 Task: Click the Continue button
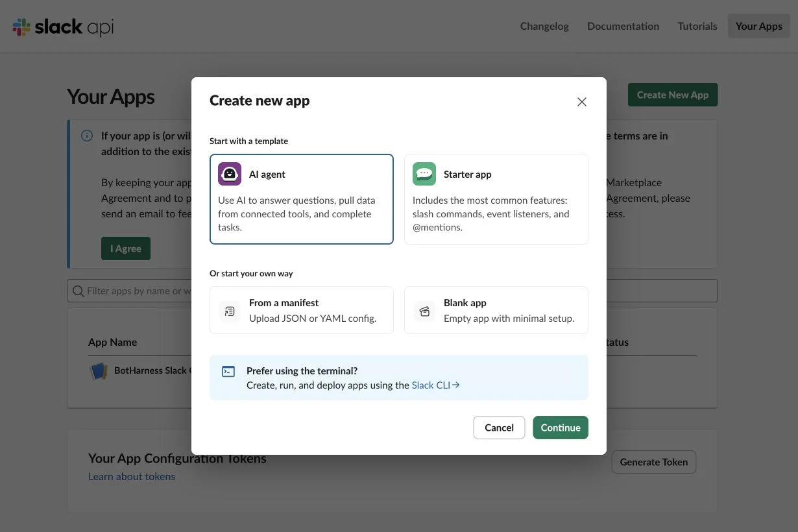coord(561,428)
